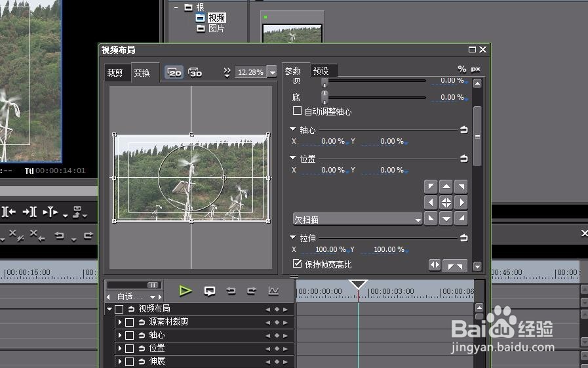Align image to top-right corner
Image resolution: width=588 pixels, height=368 pixels.
coord(461,186)
